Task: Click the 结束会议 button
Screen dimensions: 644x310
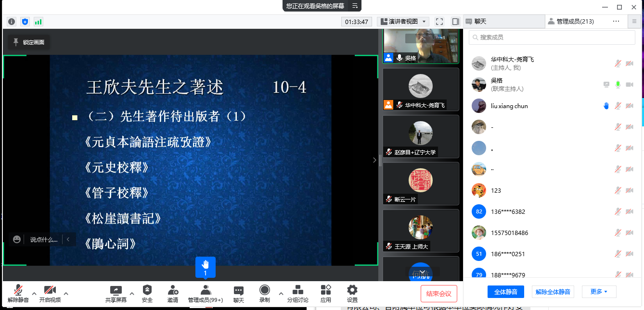Action: (438, 294)
